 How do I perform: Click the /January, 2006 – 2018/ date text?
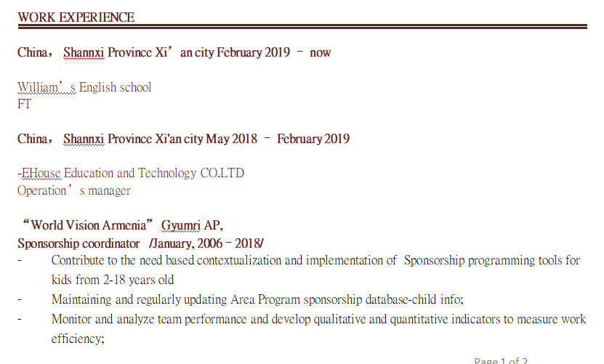206,243
